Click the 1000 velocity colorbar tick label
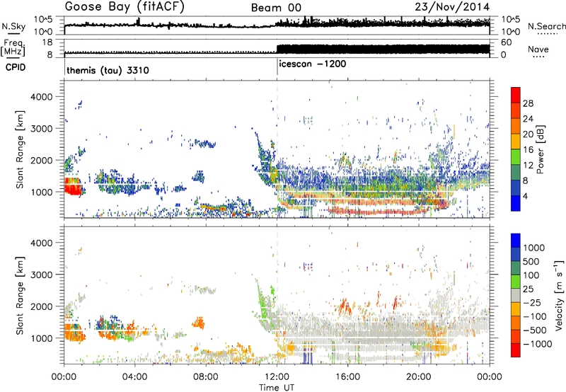Image resolution: width=566 pixels, height=392 pixels. tap(534, 248)
